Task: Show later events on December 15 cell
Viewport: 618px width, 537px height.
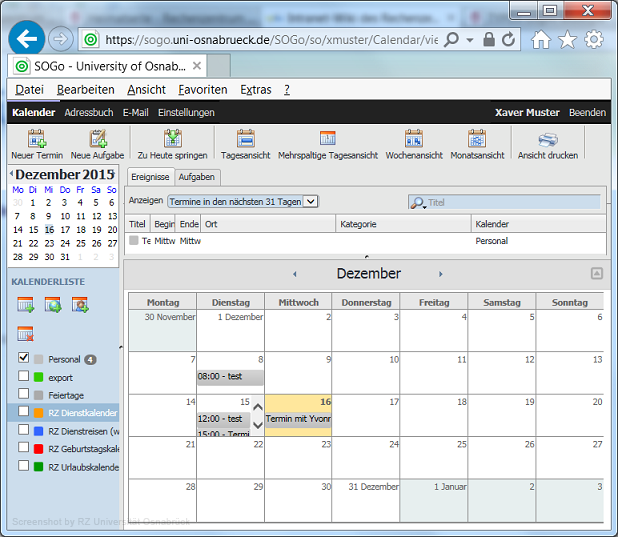Action: 258,425
